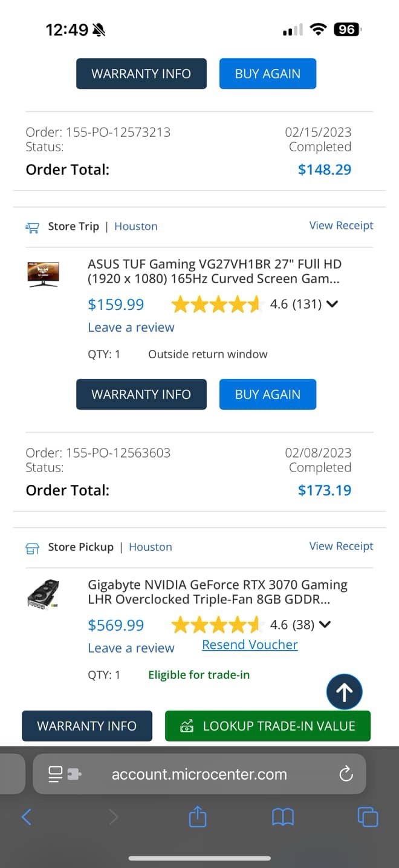Click View Receipt for the Store Pickup order
Image resolution: width=399 pixels, height=868 pixels.
341,546
